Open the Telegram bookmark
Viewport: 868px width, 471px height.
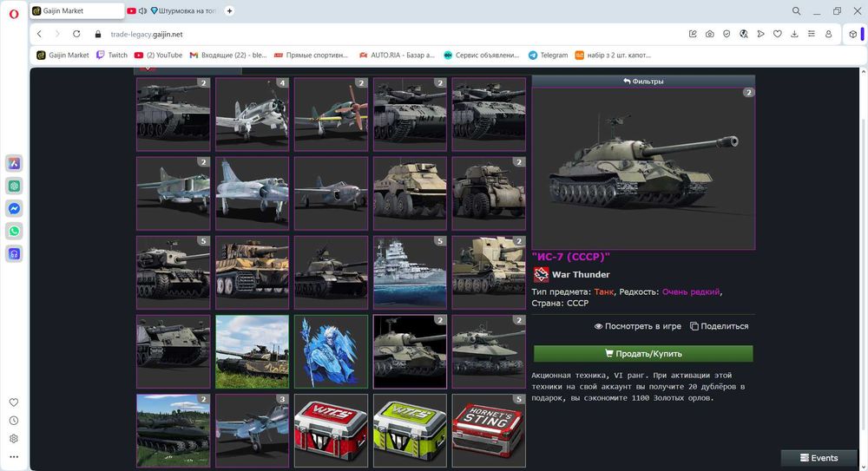[548, 55]
